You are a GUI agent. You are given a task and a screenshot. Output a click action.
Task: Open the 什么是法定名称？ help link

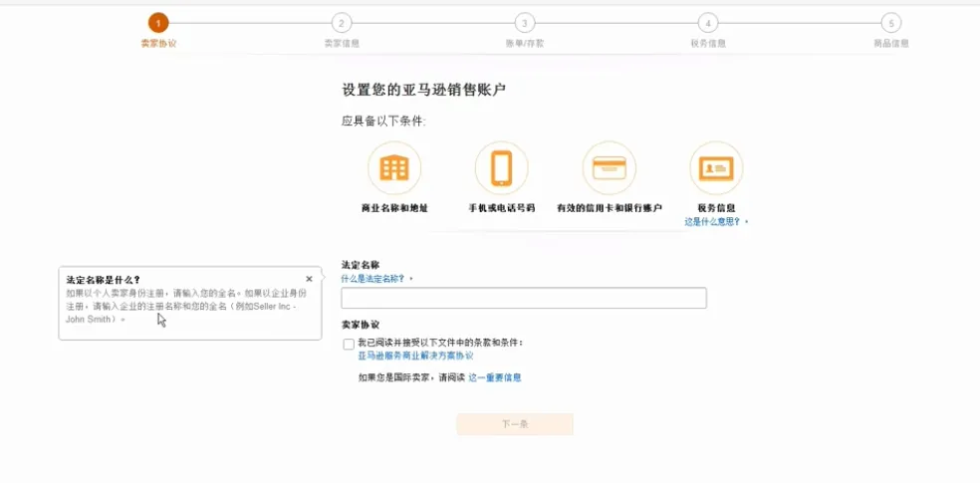coord(372,279)
